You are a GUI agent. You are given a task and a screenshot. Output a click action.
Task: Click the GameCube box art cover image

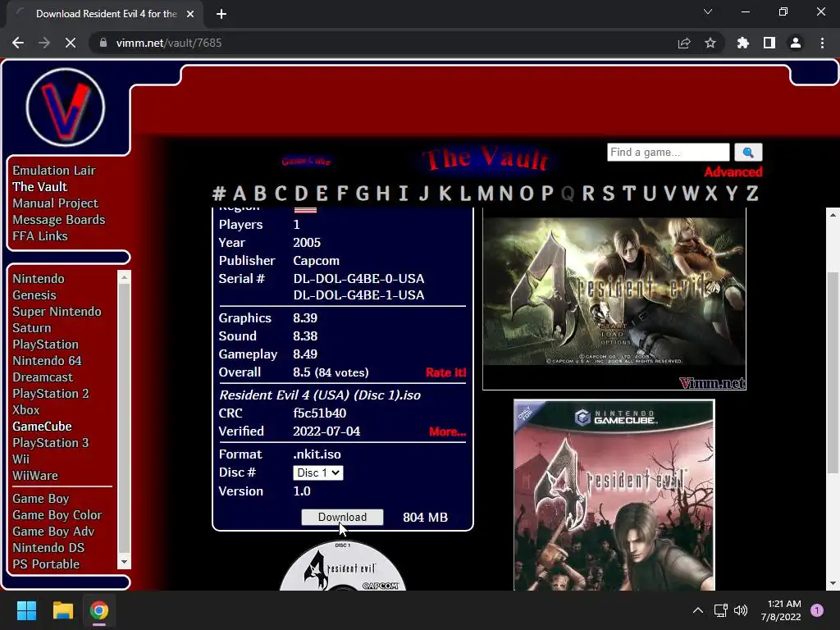point(614,495)
